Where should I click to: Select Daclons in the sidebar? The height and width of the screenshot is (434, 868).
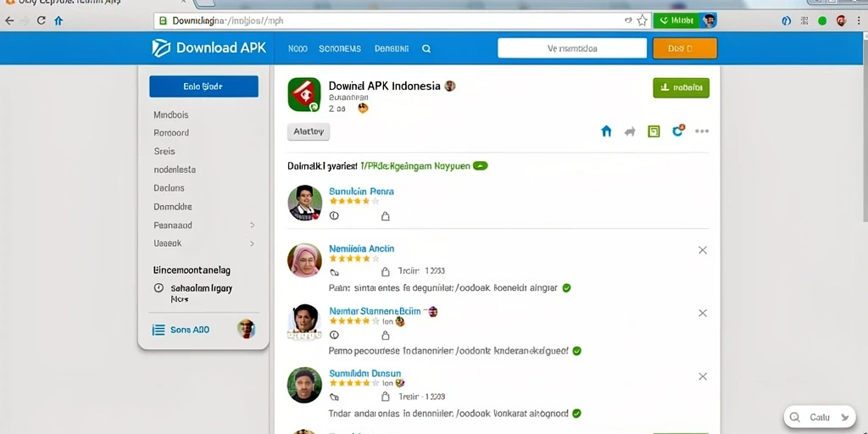(169, 187)
